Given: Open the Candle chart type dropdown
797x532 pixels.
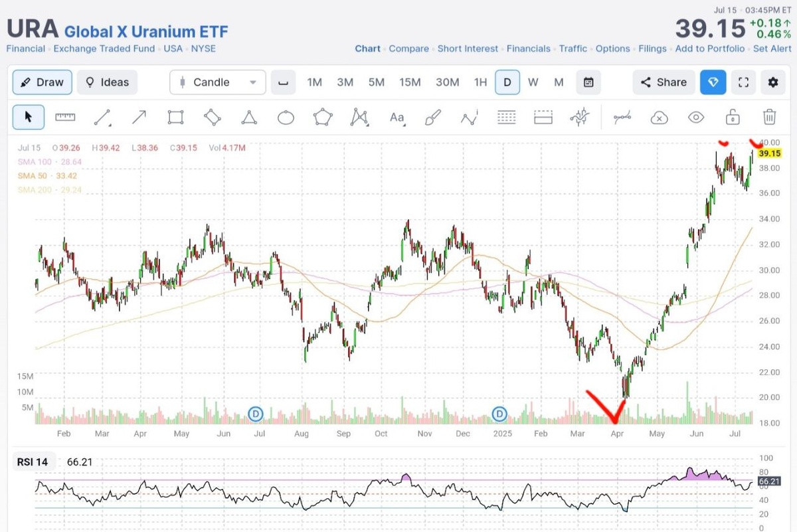Looking at the screenshot, I should pos(218,82).
